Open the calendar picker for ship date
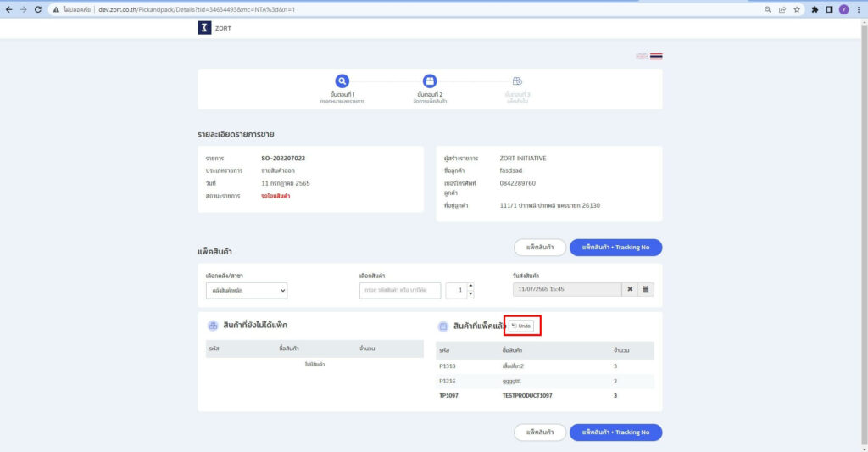 click(646, 290)
